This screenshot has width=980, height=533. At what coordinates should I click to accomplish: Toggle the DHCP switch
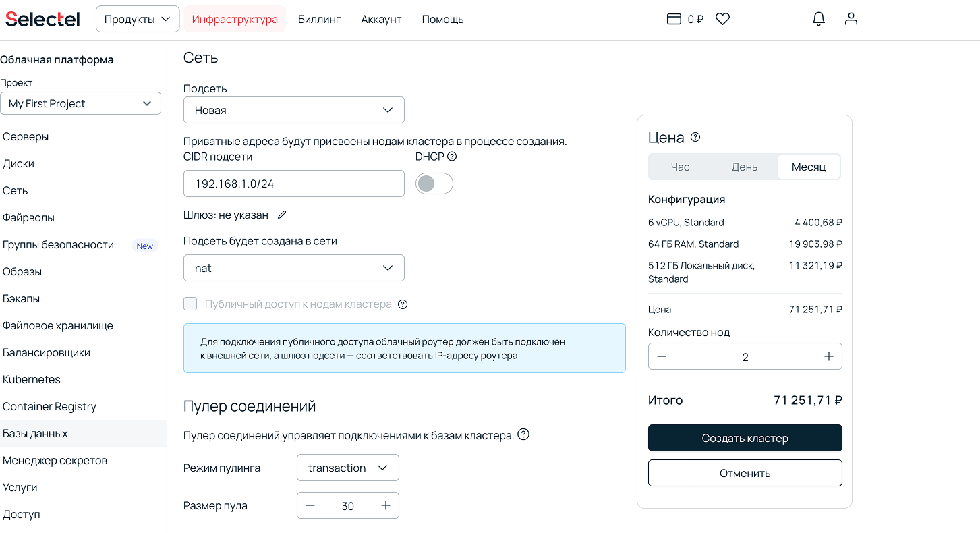pyautogui.click(x=434, y=184)
